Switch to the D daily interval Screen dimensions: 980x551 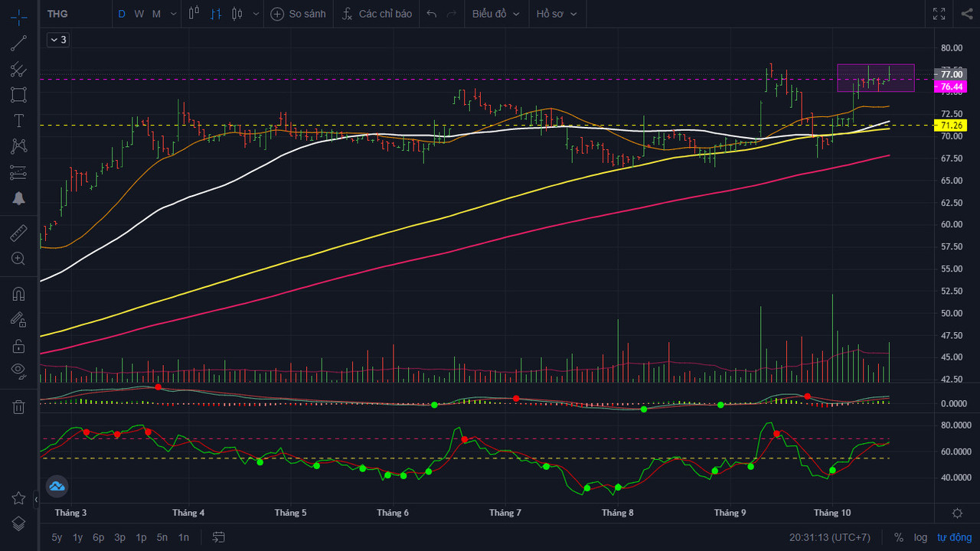[x=122, y=14]
